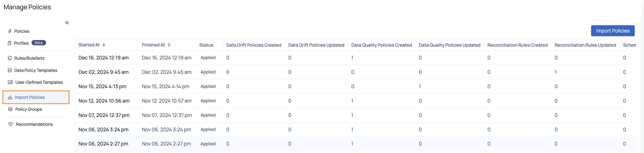Click Applied status in Dec 02 row
This screenshot has width=644, height=153.
click(208, 72)
